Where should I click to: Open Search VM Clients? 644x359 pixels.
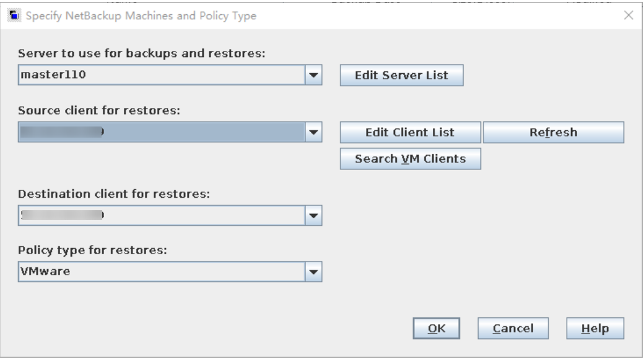tap(410, 159)
